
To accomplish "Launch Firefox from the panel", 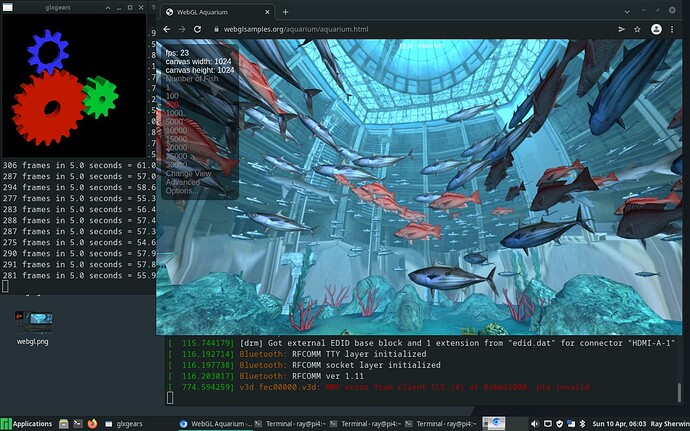I will click(x=92, y=424).
